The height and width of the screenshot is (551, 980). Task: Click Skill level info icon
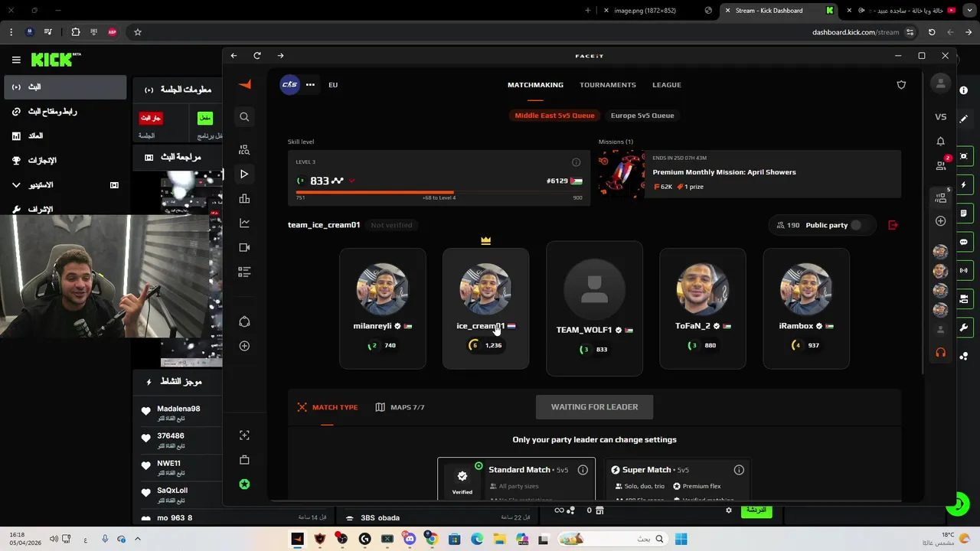pos(576,162)
